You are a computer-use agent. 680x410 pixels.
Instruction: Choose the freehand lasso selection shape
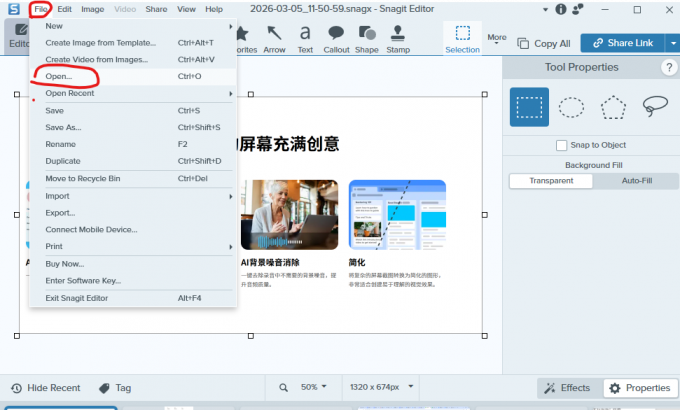pos(655,106)
